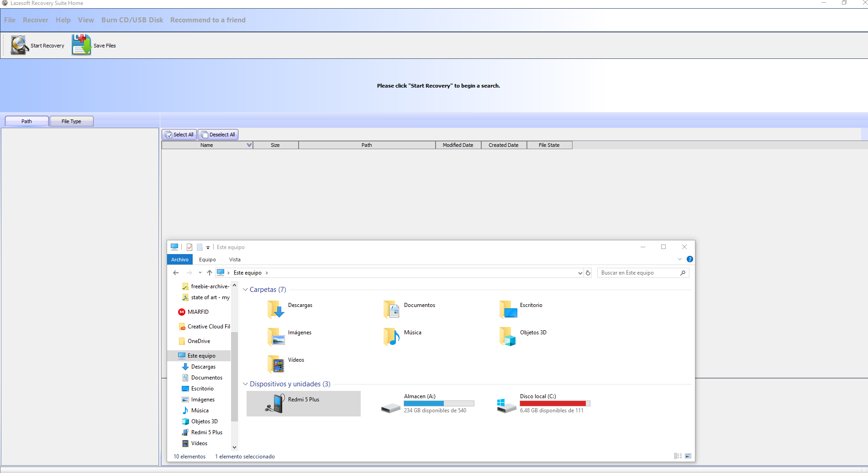Click Disco local (C:) usage bar
This screenshot has width=868, height=473.
(555, 403)
